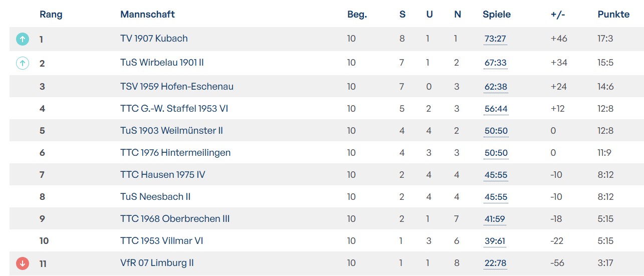Click the outlined up-arrow icon beside rank 2
Screen dimensions: 644x276
tap(23, 63)
